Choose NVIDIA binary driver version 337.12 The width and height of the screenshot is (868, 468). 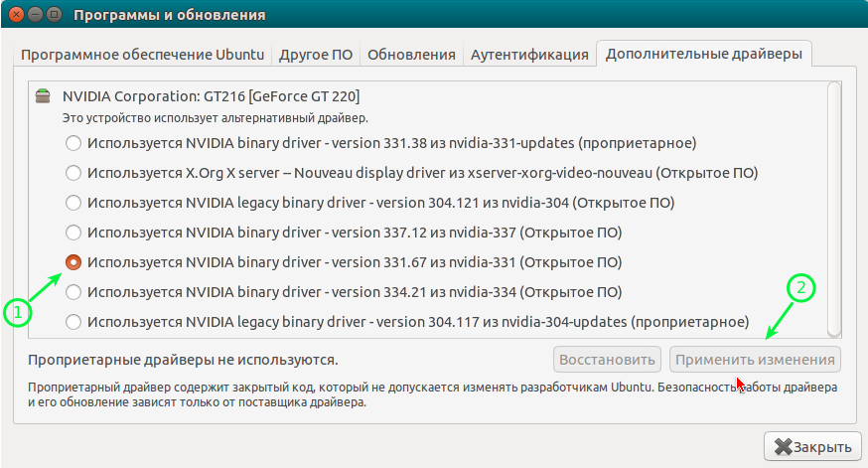[344, 233]
